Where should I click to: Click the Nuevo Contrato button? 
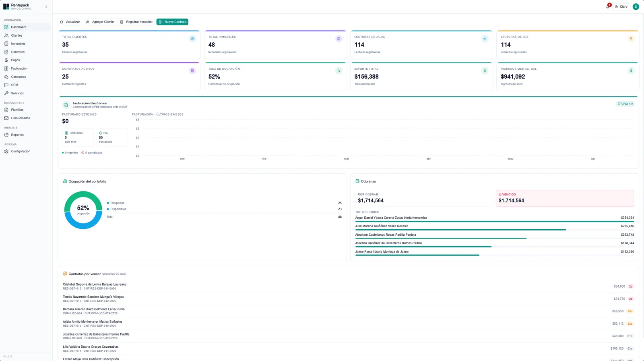[172, 22]
